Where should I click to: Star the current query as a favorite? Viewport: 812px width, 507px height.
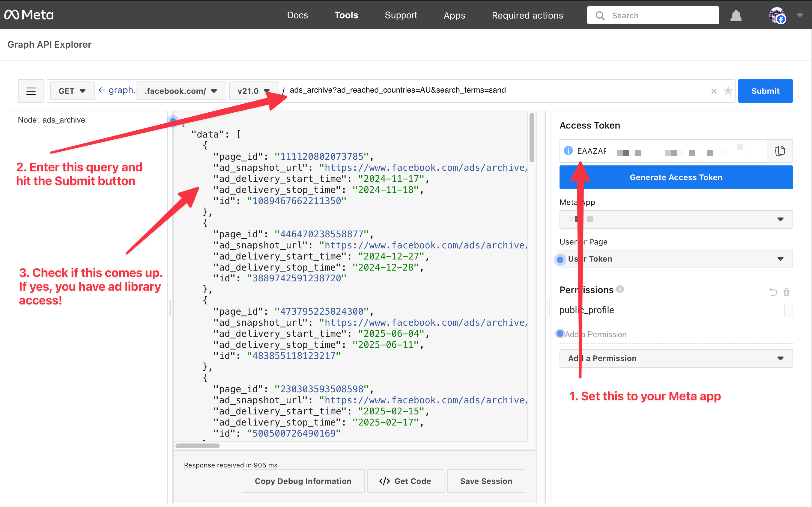[728, 91]
